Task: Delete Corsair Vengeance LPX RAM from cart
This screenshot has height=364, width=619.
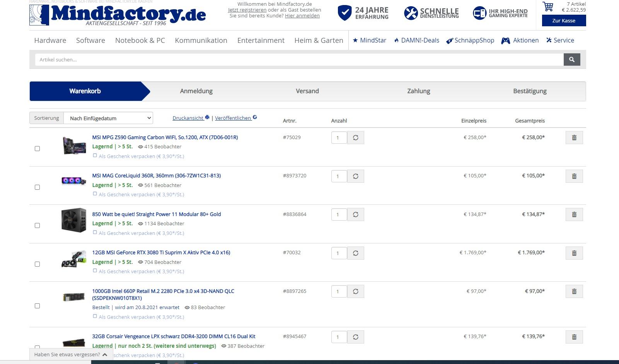Action: pos(574,337)
